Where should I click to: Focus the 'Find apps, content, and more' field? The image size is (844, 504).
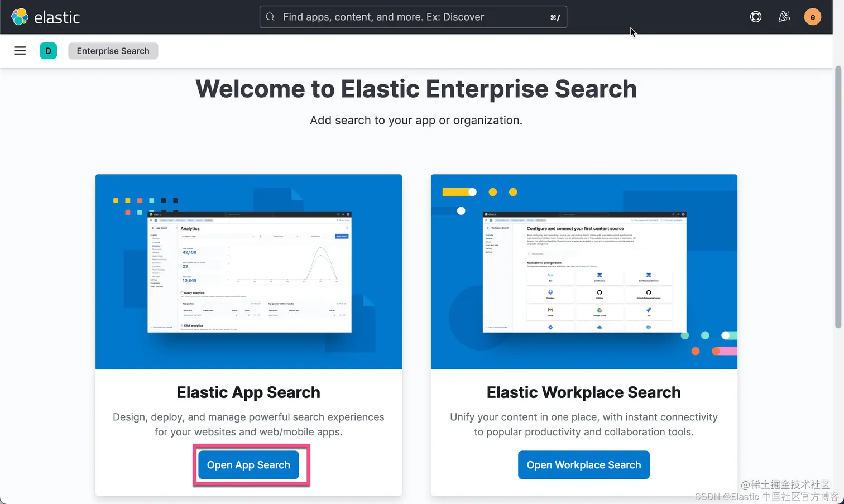(413, 17)
